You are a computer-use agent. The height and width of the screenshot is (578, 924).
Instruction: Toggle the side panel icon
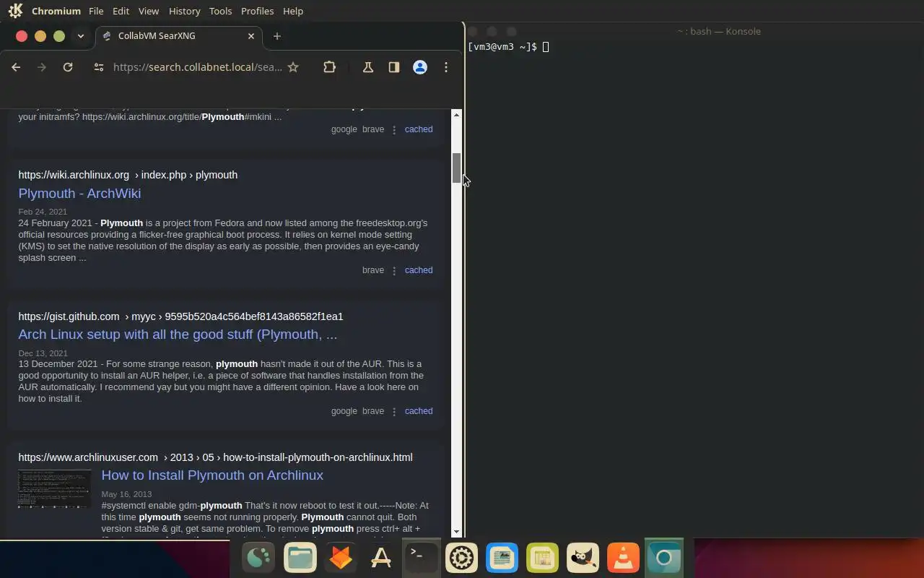393,67
